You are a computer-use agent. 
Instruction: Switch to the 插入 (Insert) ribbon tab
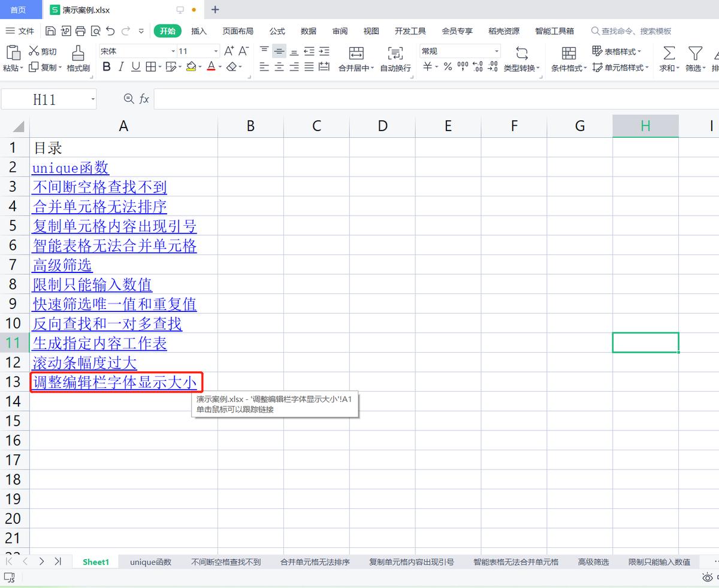click(x=199, y=31)
